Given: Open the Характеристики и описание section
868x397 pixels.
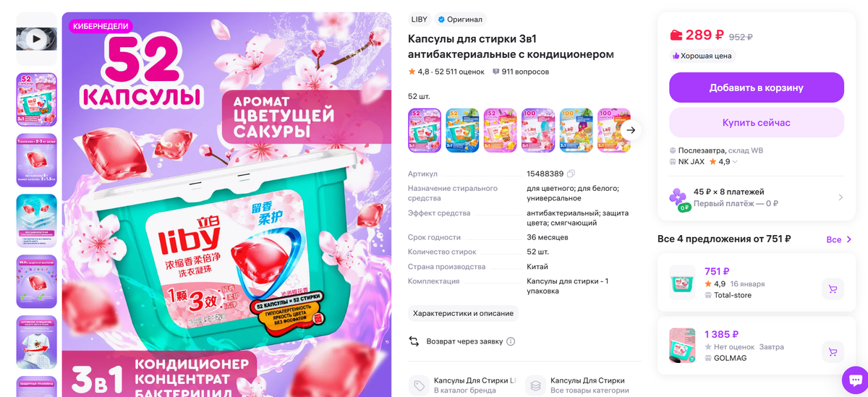Looking at the screenshot, I should coord(463,313).
